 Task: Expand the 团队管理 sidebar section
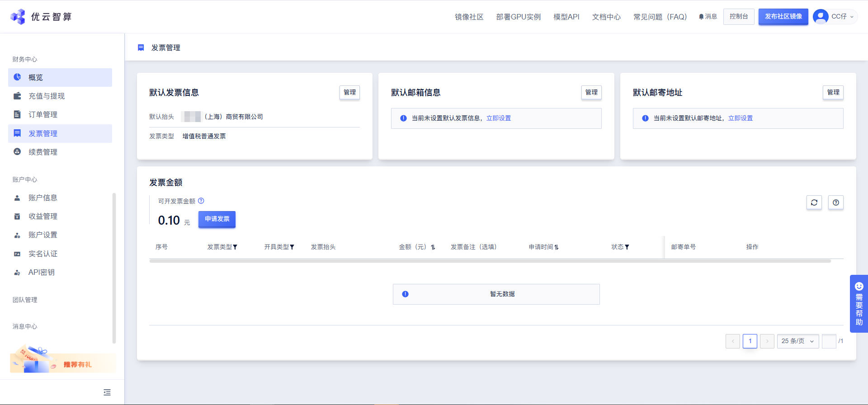pyautogui.click(x=25, y=300)
